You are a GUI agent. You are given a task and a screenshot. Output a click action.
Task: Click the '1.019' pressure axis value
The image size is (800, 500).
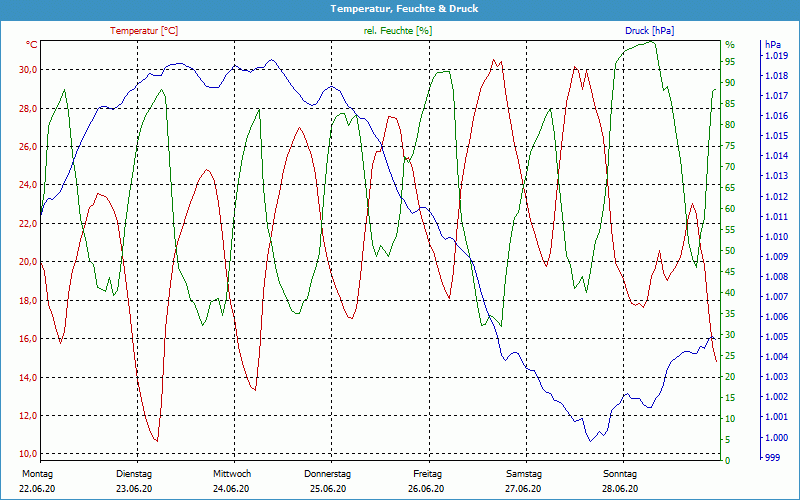(777, 56)
